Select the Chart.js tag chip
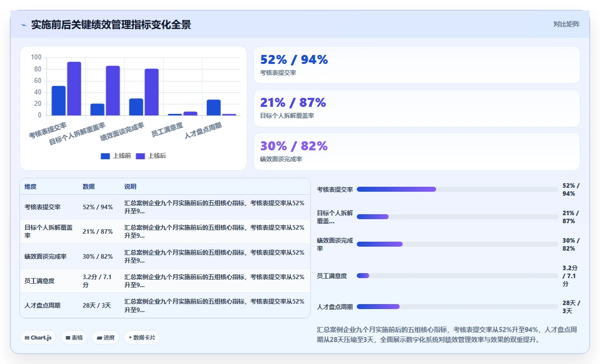This screenshot has width=600, height=364. [x=38, y=338]
